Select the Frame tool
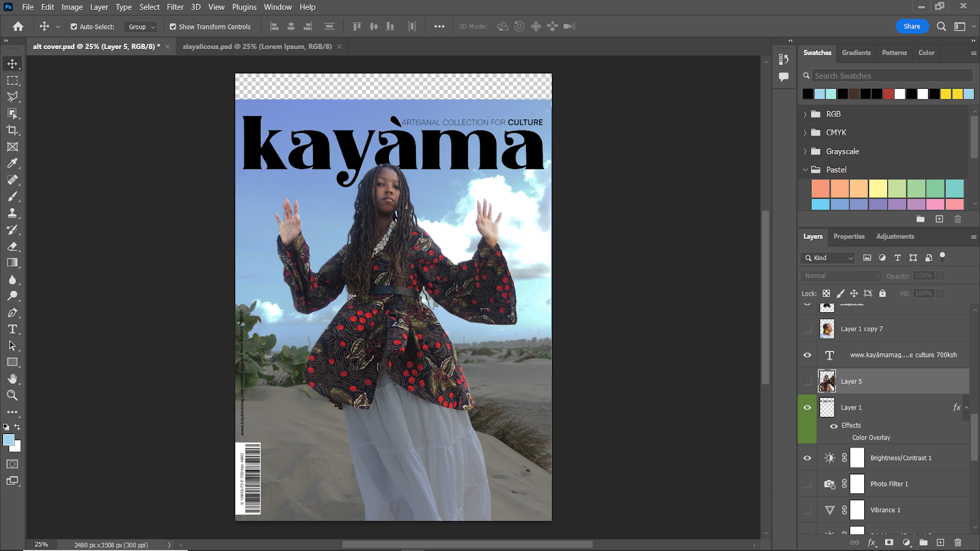This screenshot has height=551, width=980. (x=12, y=147)
